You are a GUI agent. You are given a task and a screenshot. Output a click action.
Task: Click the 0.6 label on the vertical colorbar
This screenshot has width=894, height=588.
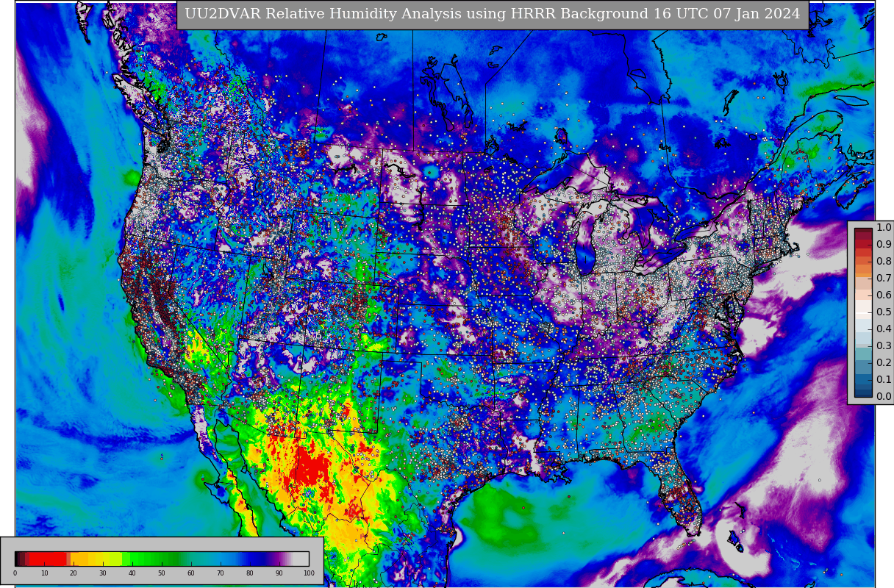884,295
